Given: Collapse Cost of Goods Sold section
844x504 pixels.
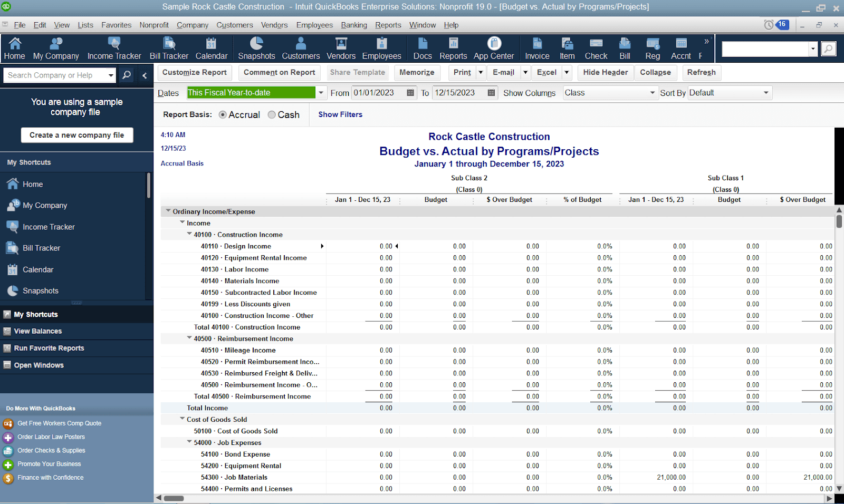Looking at the screenshot, I should click(183, 419).
